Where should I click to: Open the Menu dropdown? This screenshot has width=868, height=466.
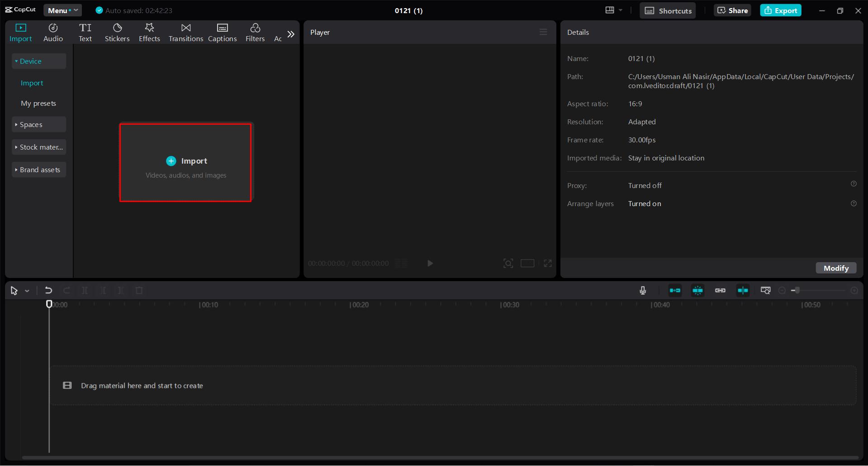(62, 10)
